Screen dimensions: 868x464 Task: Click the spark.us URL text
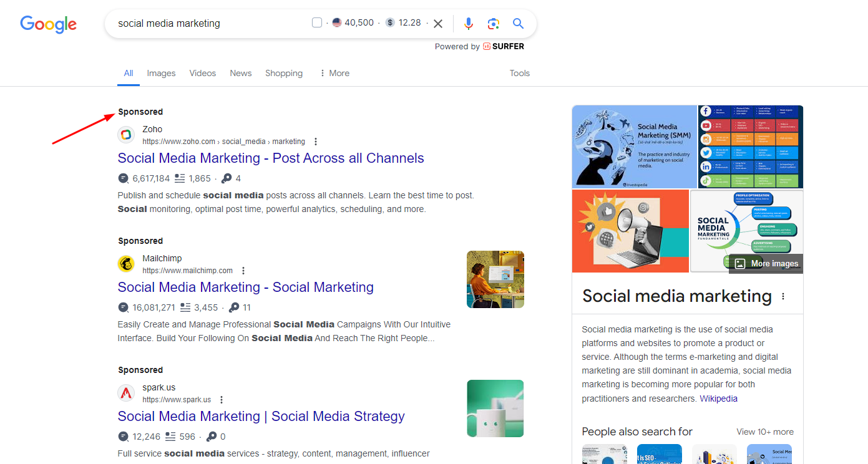point(177,400)
